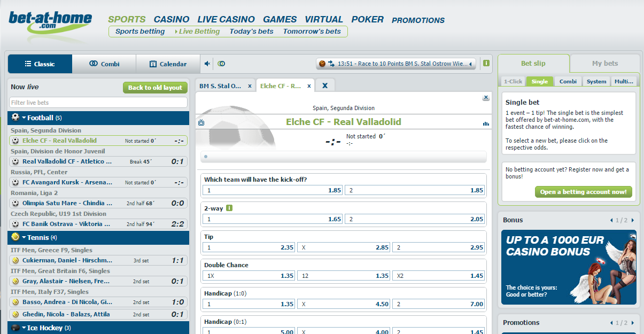The width and height of the screenshot is (644, 334).
Task: Click the soccer ball icon beside Elche CF - Real Valladolid
Action: [x=15, y=141]
